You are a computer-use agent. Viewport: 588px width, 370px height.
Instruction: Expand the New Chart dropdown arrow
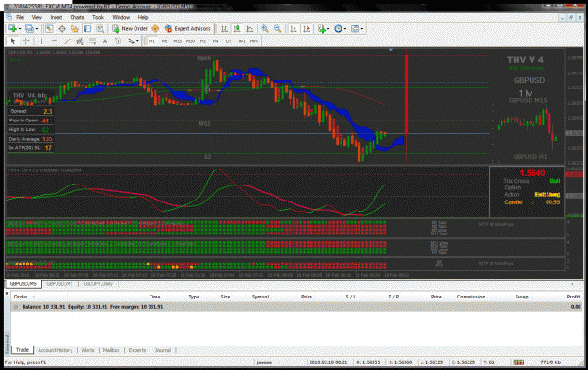pyautogui.click(x=20, y=29)
